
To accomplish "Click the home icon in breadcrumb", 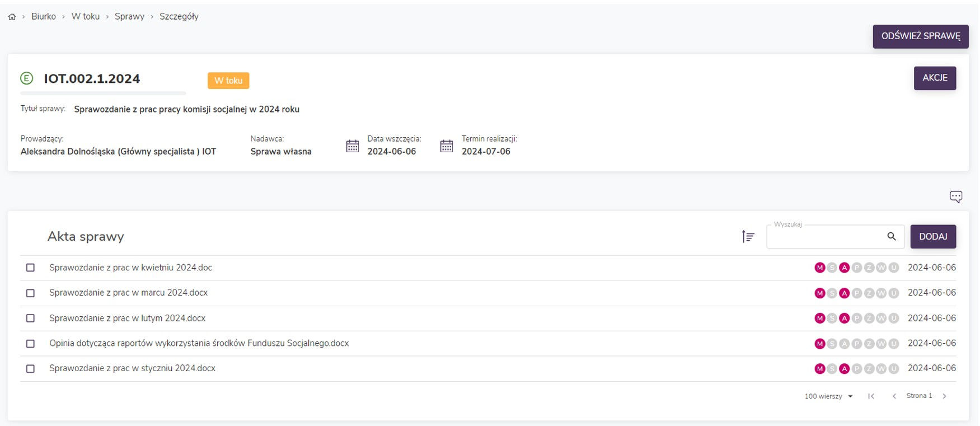I will (x=12, y=17).
